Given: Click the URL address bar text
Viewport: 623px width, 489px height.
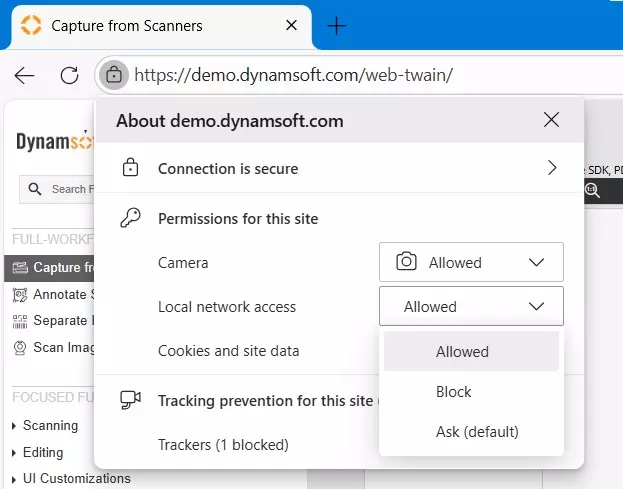Looking at the screenshot, I should point(294,75).
